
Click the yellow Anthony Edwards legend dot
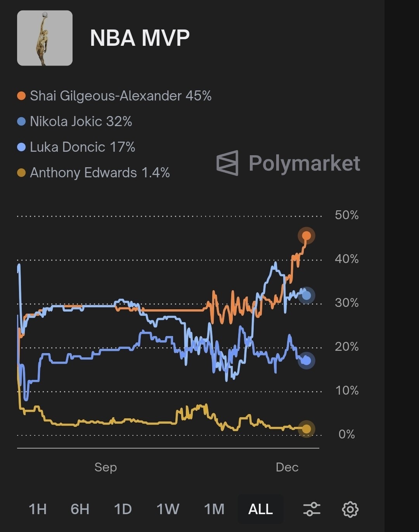click(22, 173)
